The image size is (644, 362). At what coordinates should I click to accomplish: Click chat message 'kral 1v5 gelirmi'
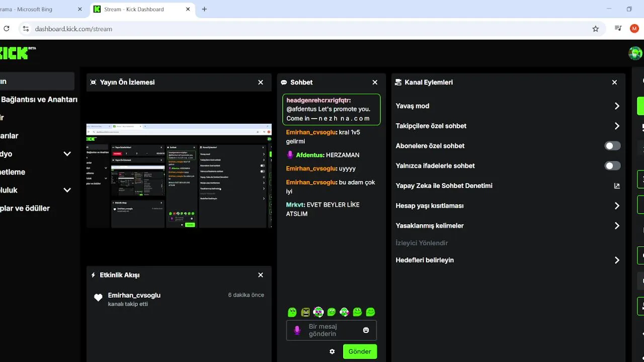coord(323,137)
